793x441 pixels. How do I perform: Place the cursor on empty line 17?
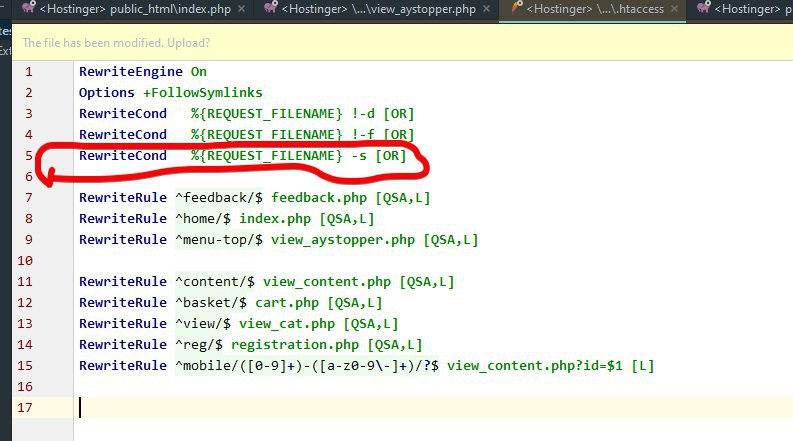point(433,408)
